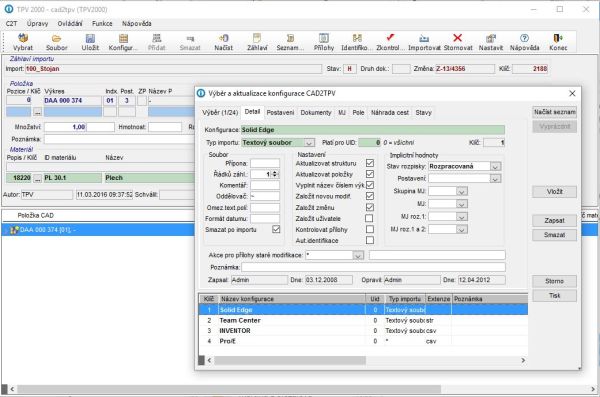Click the Vložit button
The image size is (600, 397).
tap(554, 191)
